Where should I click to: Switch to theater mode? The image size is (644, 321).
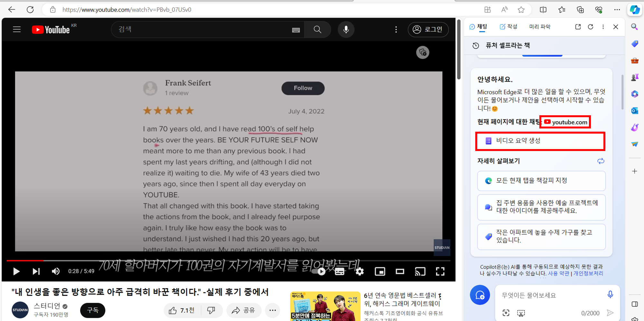click(x=400, y=271)
